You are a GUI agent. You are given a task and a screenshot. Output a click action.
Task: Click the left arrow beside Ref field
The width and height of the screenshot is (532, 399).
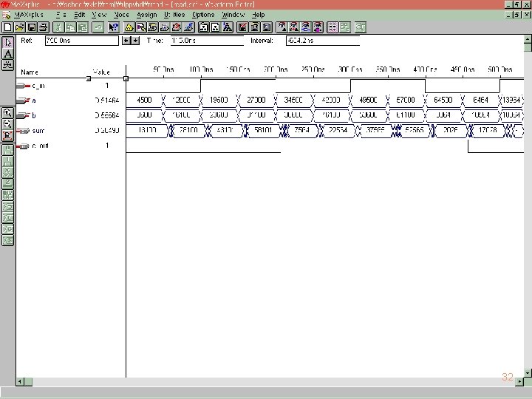click(x=126, y=41)
